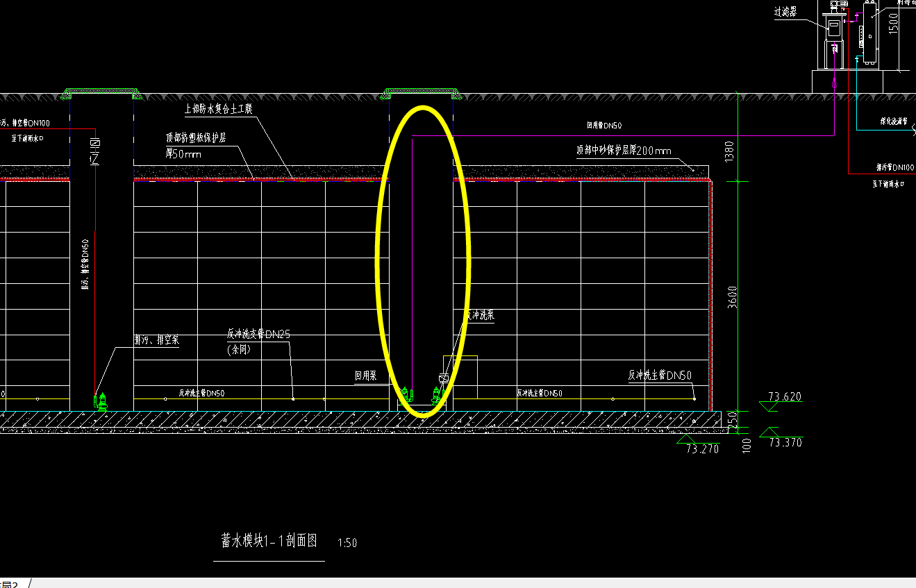Select the central manhole cover above the highlighted well
916x588 pixels.
[x=422, y=93]
